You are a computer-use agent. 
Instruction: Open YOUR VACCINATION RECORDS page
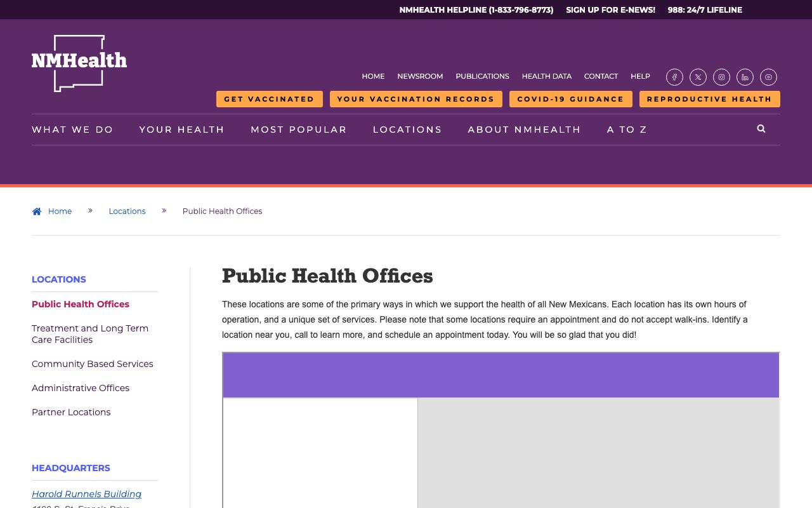point(416,99)
